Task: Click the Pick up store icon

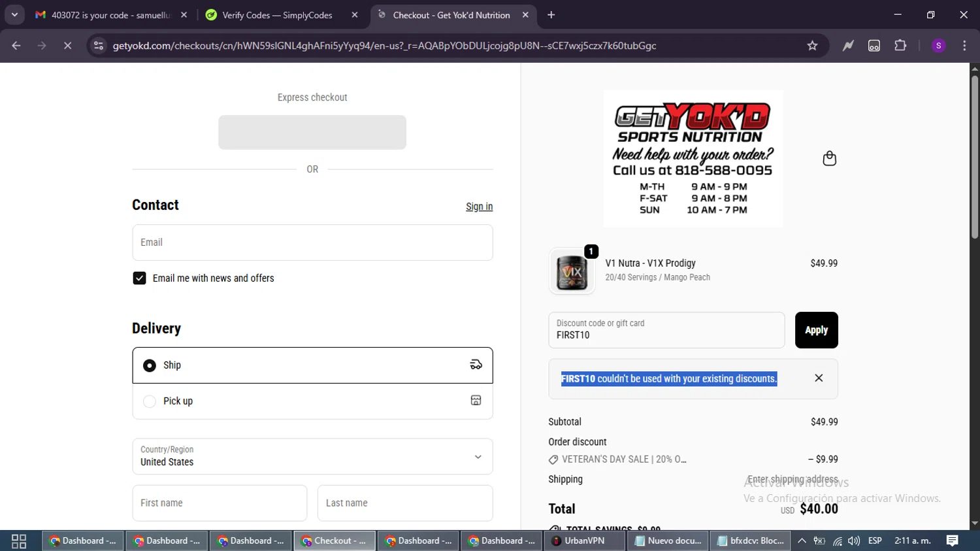Action: pos(476,401)
